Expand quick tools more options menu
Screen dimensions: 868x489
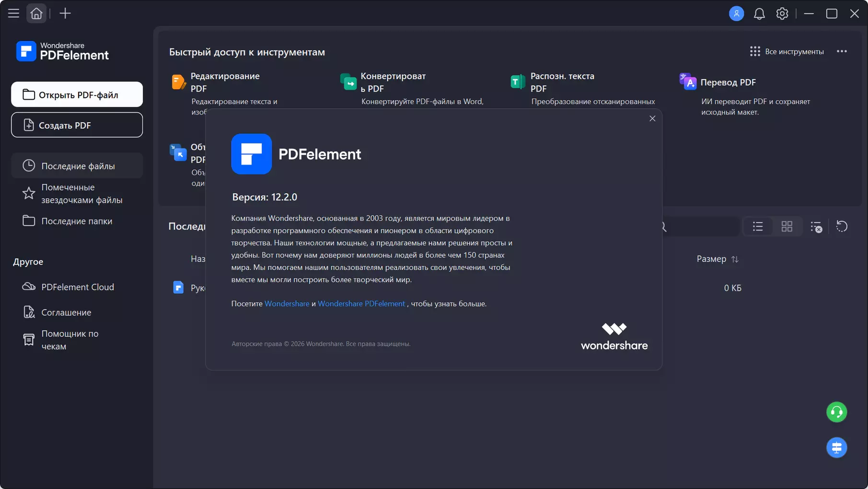point(842,51)
